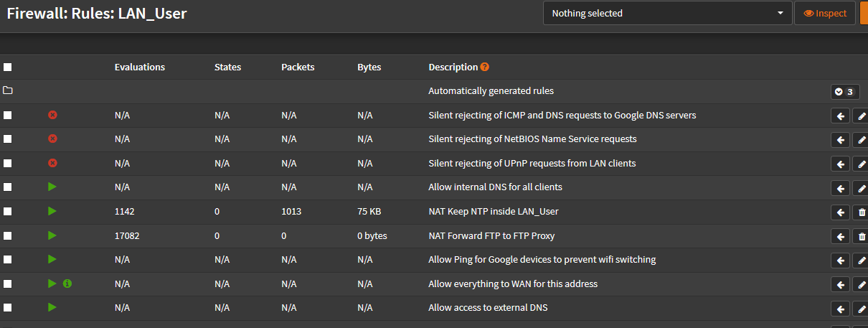Image resolution: width=868 pixels, height=328 pixels.
Task: Click move arrow for NAT Forward FTP rule
Action: [840, 236]
